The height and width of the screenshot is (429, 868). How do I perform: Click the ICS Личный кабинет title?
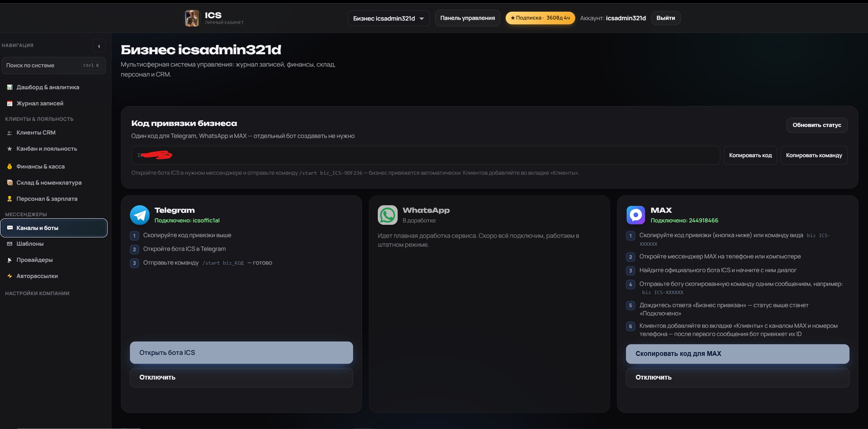(224, 18)
